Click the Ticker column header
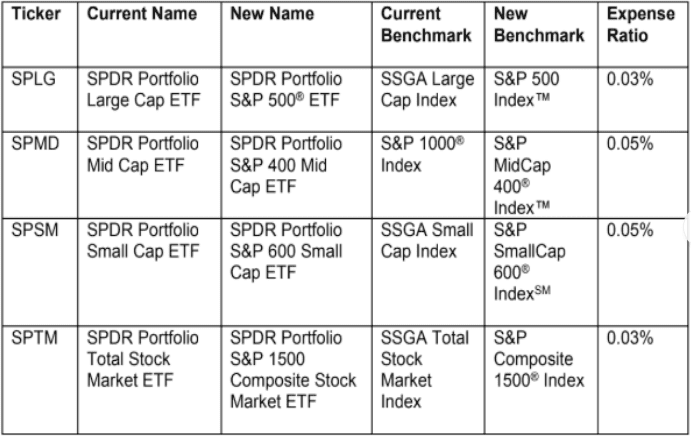691x436 pixels. tap(40, 34)
